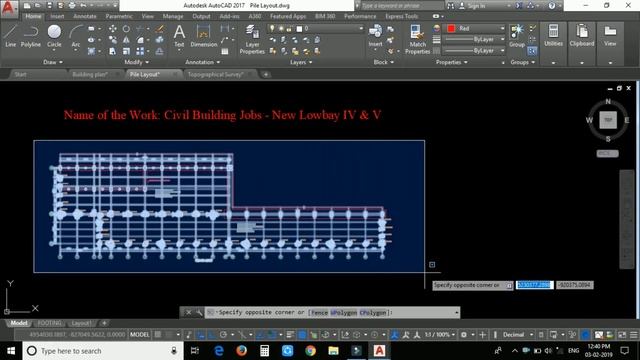Activate the Mirror tool in Modify
The width and height of the screenshot is (640, 360).
click(126, 40)
